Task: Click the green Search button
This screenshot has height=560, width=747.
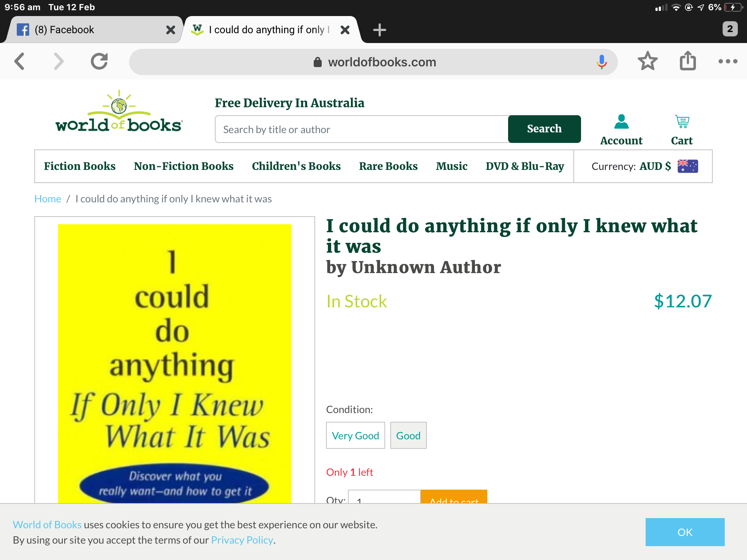Action: tap(544, 129)
